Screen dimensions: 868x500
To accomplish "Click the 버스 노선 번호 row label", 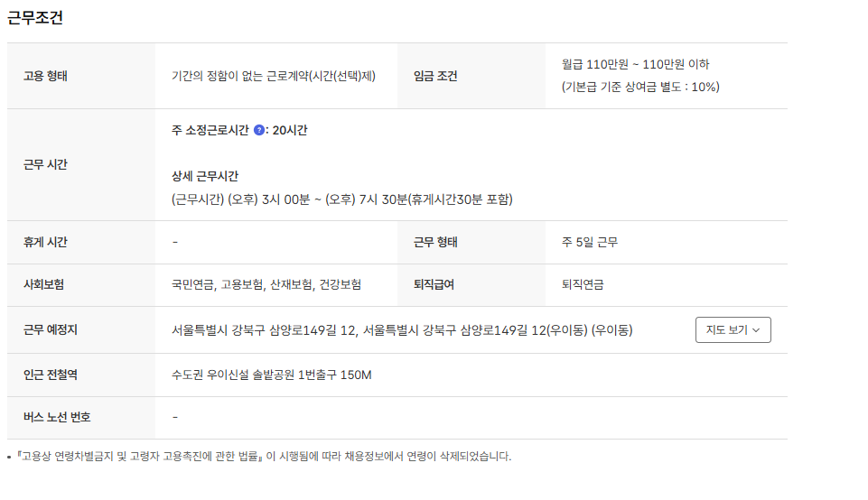I will 57,418.
